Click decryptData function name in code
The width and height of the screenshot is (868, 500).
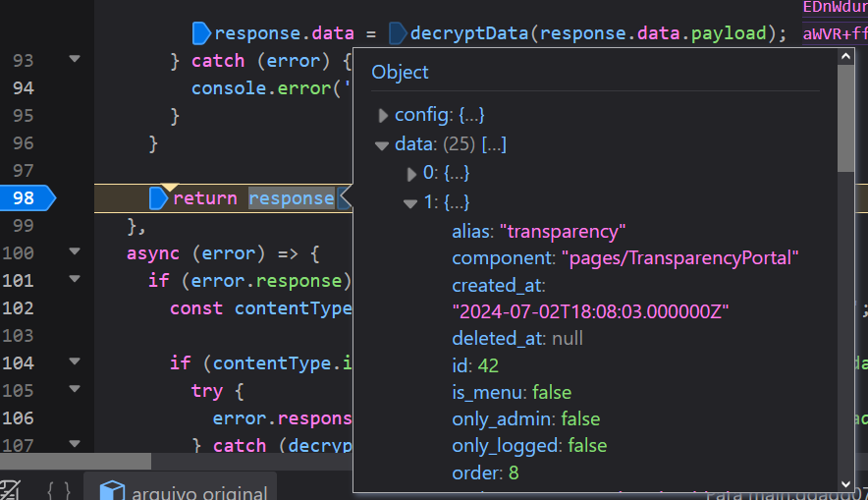point(469,33)
